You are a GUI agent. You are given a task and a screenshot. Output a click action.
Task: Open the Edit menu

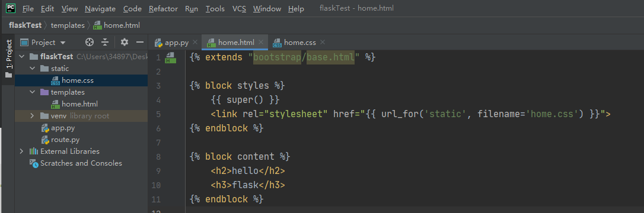pos(47,9)
